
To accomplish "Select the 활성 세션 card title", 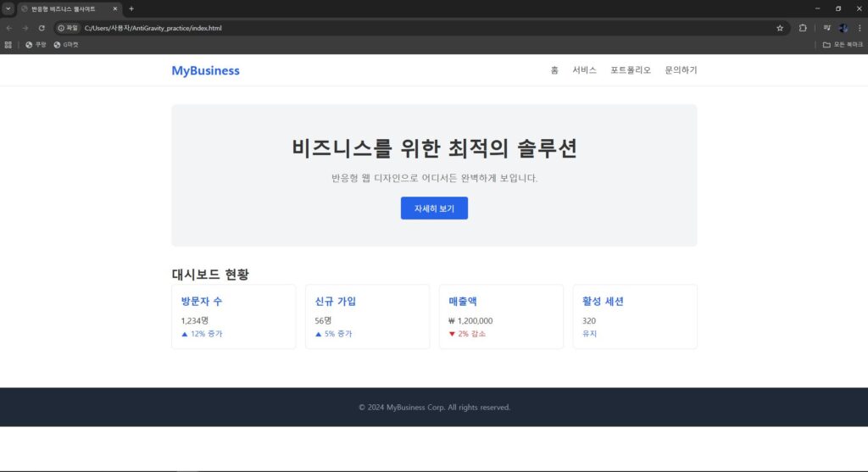I will pos(603,302).
